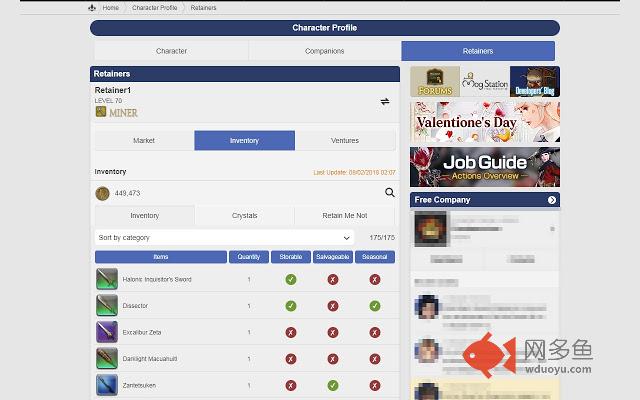Open the Job Guide Actions Overview banner
The image size is (640, 400).
click(485, 167)
